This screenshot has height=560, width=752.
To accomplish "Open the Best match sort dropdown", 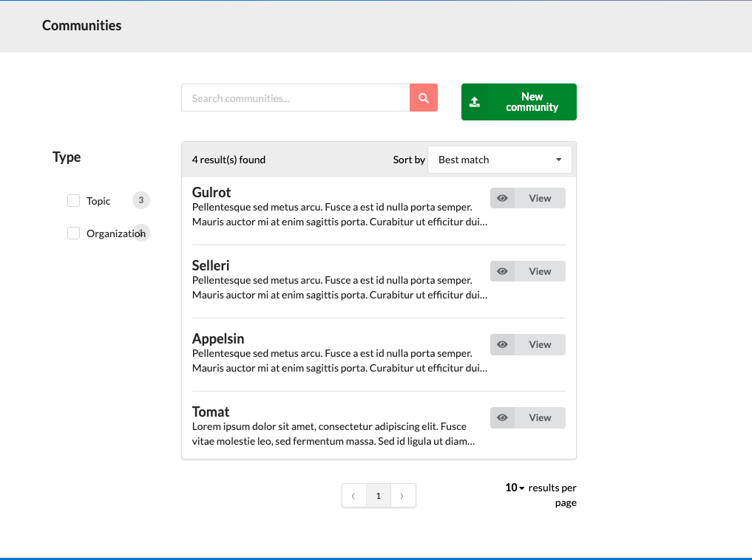I will pos(499,159).
